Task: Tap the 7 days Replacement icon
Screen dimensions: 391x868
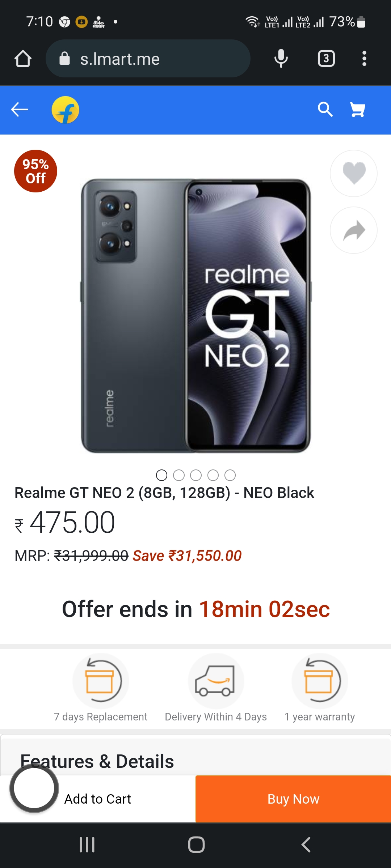Action: (101, 681)
